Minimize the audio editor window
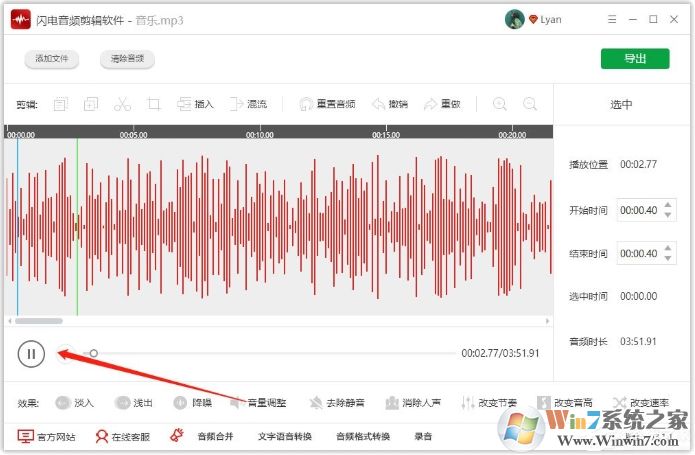Image resolution: width=695 pixels, height=455 pixels. (633, 19)
